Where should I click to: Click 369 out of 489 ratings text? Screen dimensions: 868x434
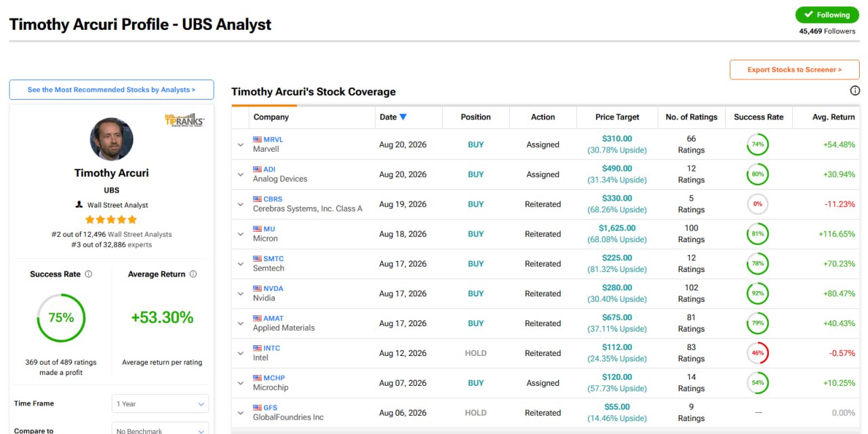point(61,367)
